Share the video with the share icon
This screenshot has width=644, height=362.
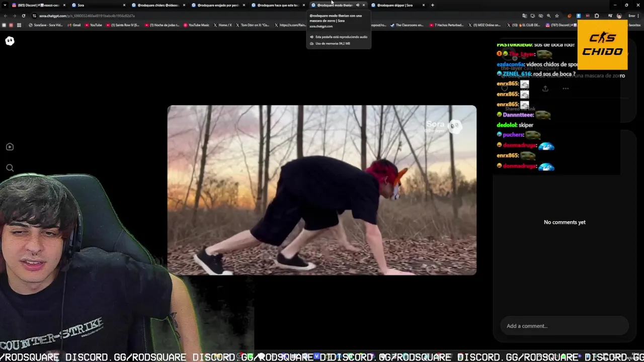pos(545,88)
